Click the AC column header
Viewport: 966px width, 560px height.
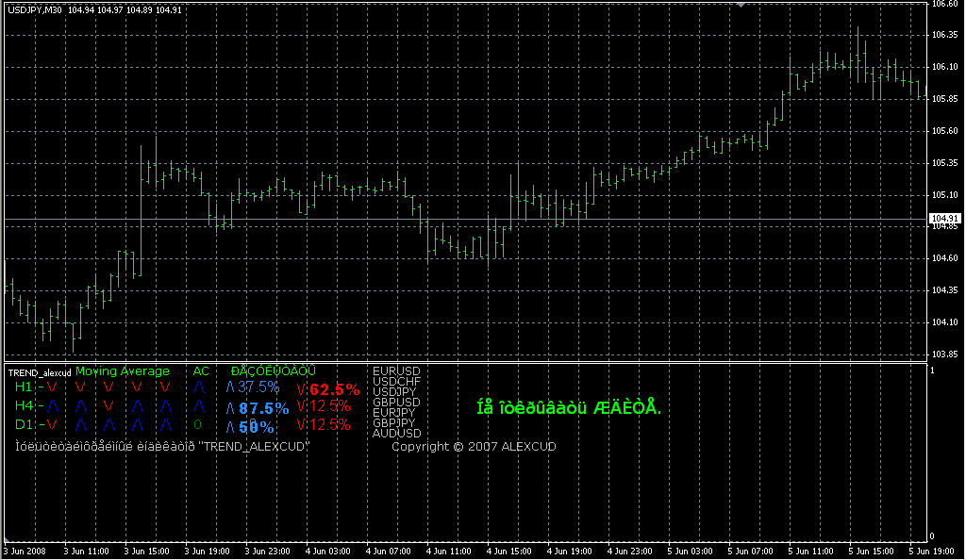coord(201,371)
